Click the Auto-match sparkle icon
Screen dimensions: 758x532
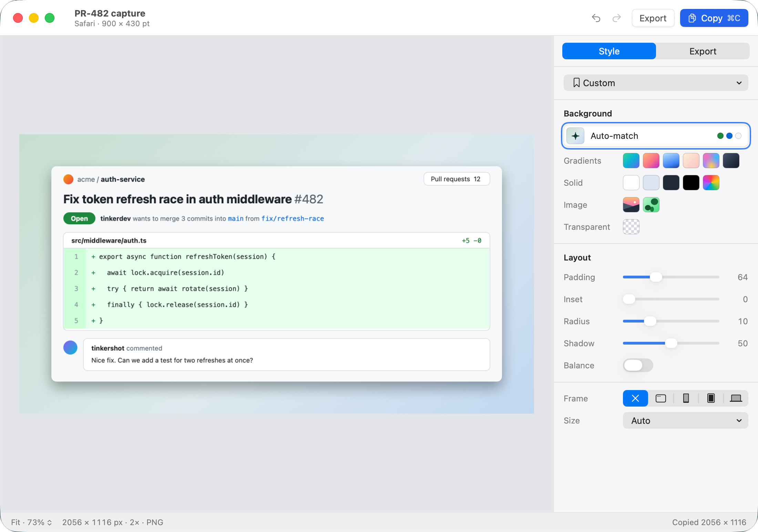tap(575, 136)
